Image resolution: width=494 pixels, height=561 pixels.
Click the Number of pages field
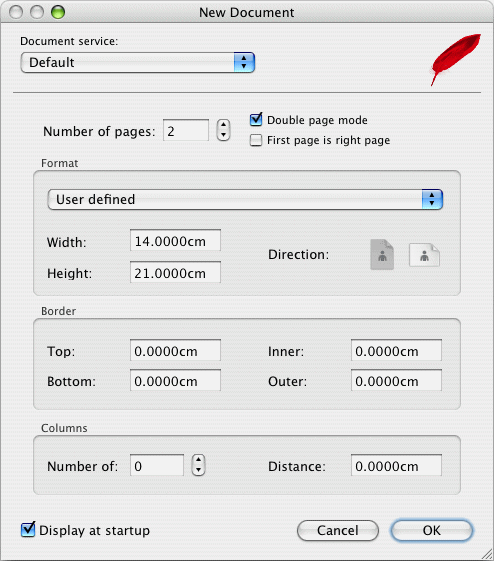(x=186, y=130)
